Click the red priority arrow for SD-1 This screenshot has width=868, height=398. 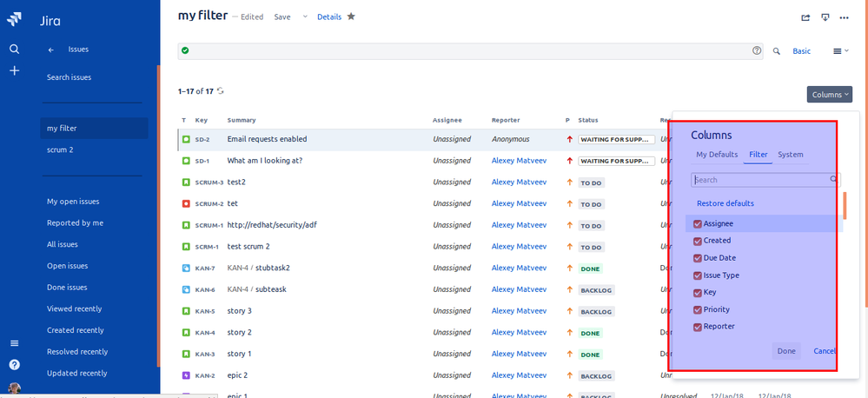click(569, 161)
